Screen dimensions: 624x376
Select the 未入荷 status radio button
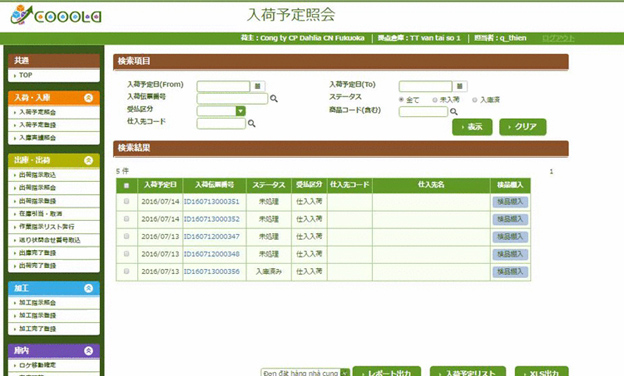click(435, 100)
